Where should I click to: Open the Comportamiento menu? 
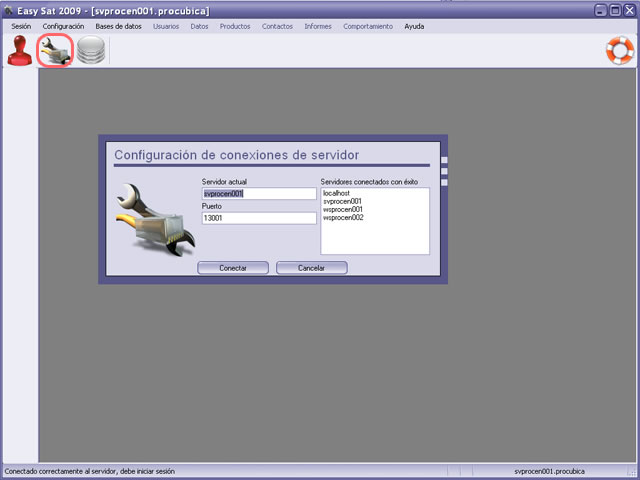368,26
